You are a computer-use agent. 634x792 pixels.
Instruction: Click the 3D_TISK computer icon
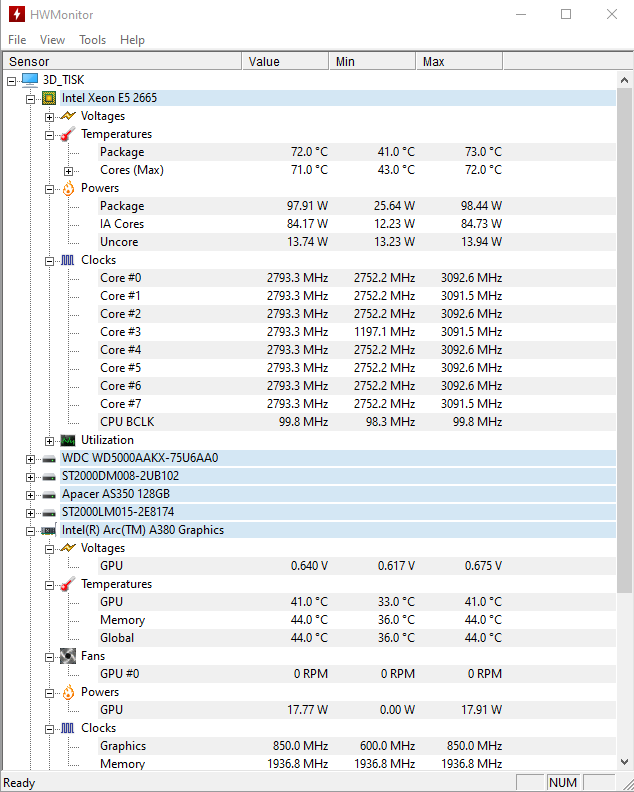pos(29,80)
